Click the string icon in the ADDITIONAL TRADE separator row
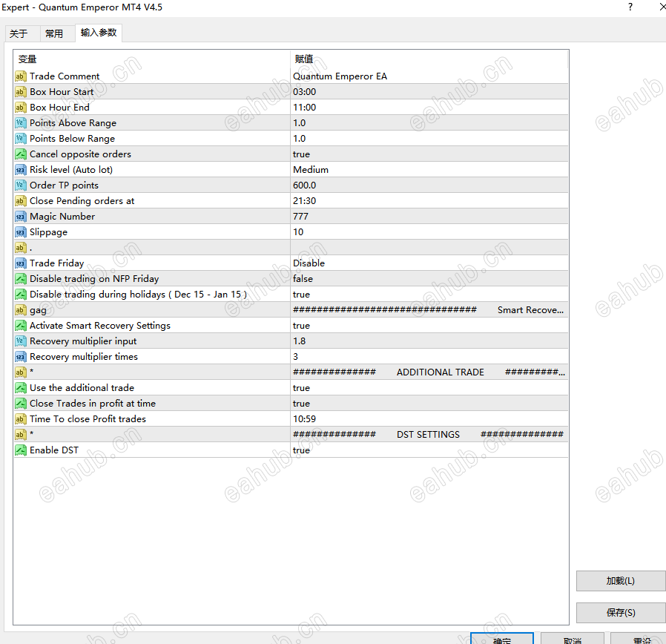 point(20,372)
